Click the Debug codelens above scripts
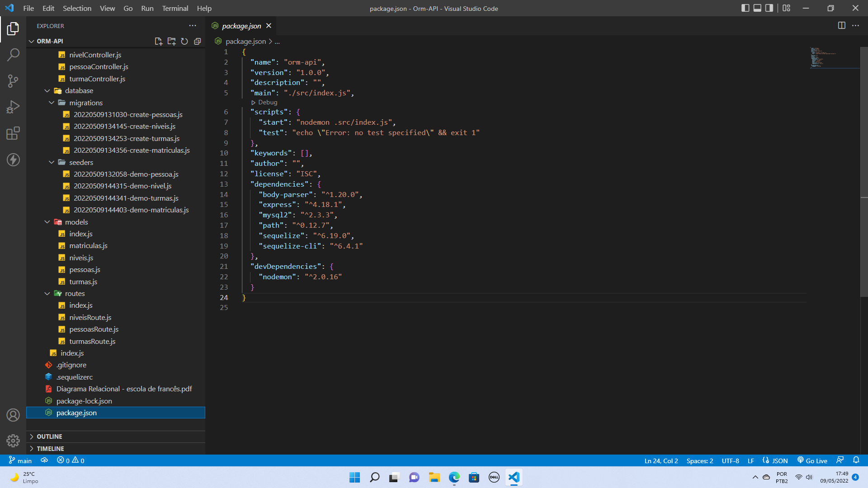 pos(266,102)
